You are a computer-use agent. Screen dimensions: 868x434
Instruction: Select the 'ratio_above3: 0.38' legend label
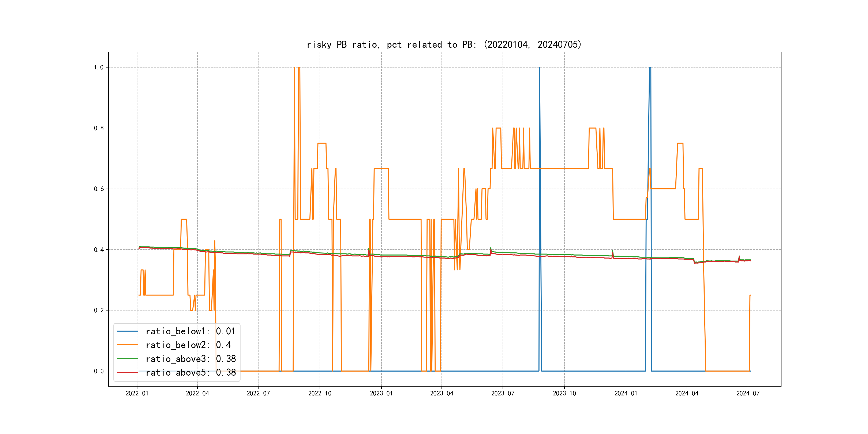[190, 359]
